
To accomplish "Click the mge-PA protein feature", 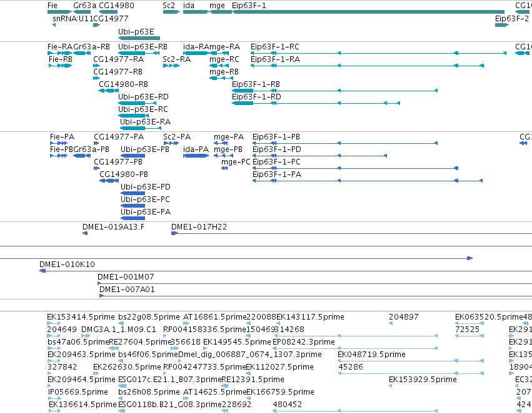I will pyautogui.click(x=221, y=143).
